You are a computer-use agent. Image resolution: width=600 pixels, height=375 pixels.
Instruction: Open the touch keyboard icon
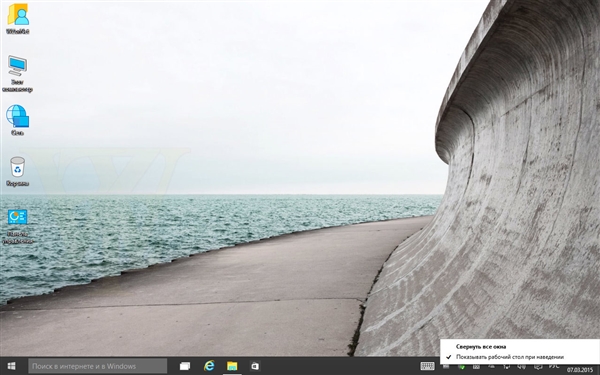pyautogui.click(x=427, y=366)
